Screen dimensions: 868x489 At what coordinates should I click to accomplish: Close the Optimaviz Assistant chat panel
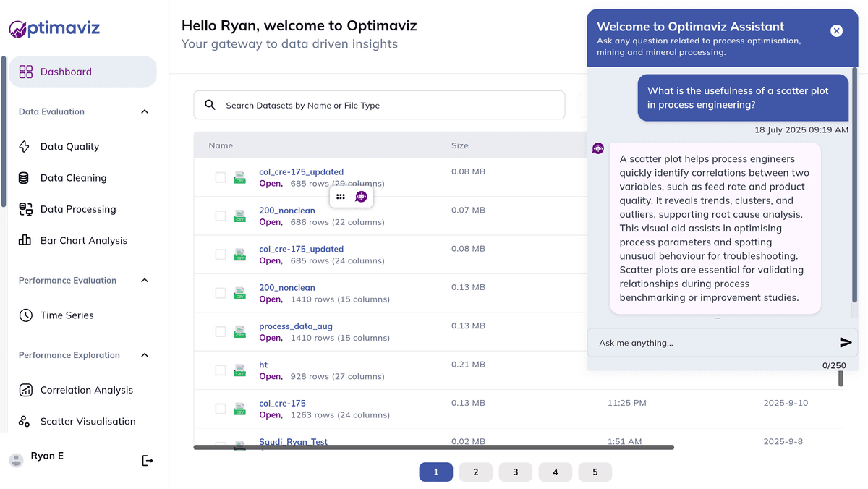point(836,30)
